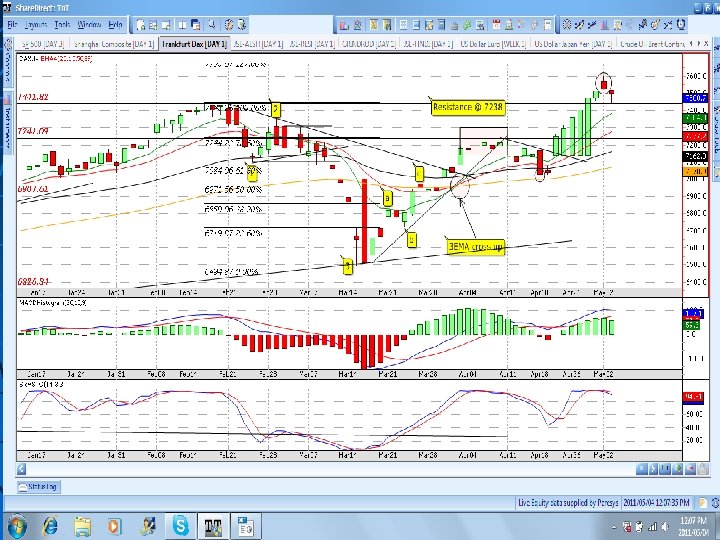Click the green puzzle-piece toolbar icon
This screenshot has width=720, height=540.
click(467, 25)
